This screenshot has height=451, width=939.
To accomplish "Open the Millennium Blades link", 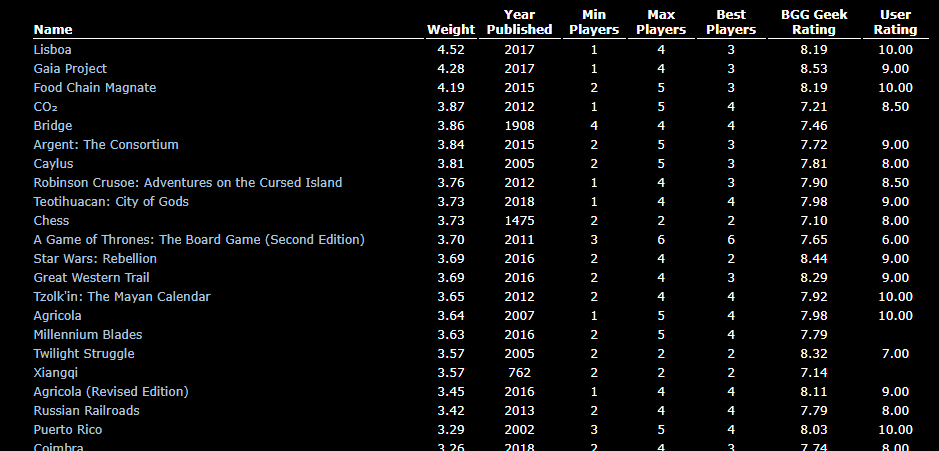I will (x=88, y=335).
